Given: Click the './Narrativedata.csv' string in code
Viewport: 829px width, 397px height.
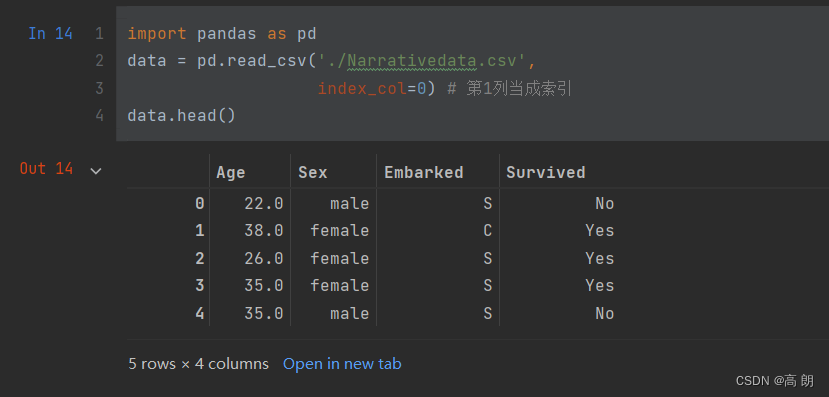Looking at the screenshot, I should pos(421,61).
